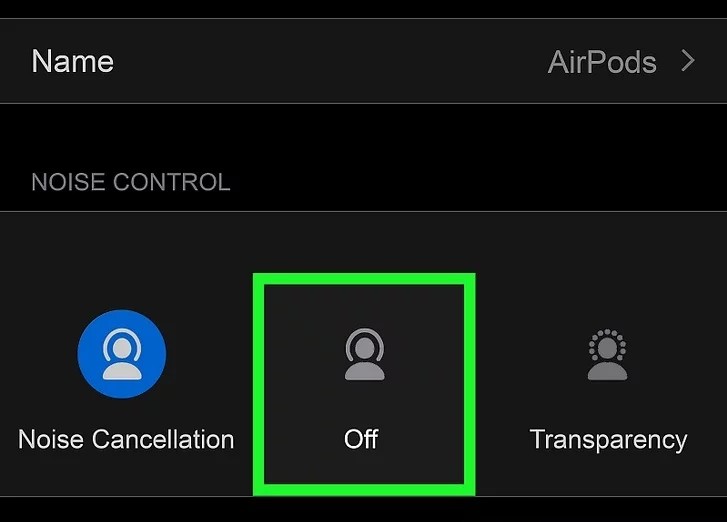Expand the Name row to rename device

(364, 61)
